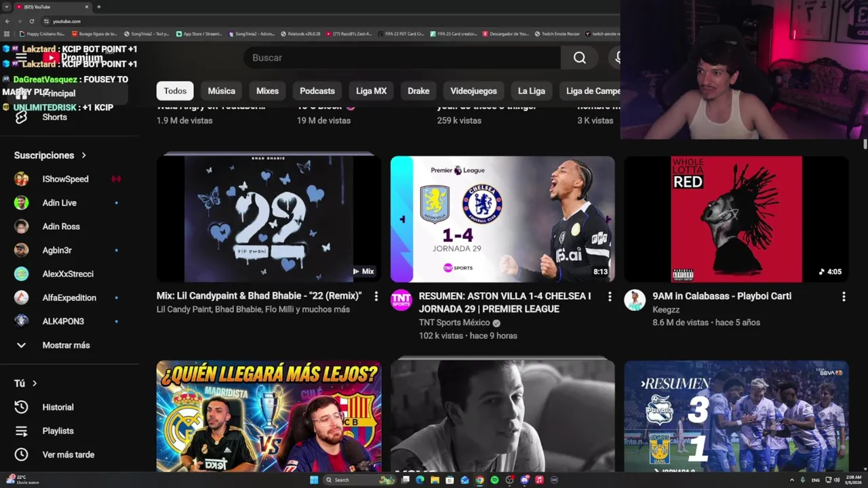This screenshot has height=488, width=868.
Task: Close the YouTube browser tab
Action: tap(87, 7)
